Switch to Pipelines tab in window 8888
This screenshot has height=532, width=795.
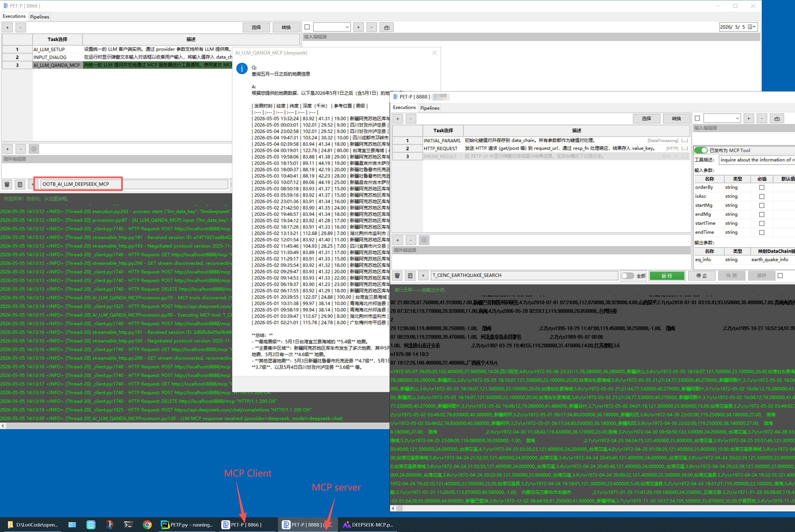click(x=430, y=108)
